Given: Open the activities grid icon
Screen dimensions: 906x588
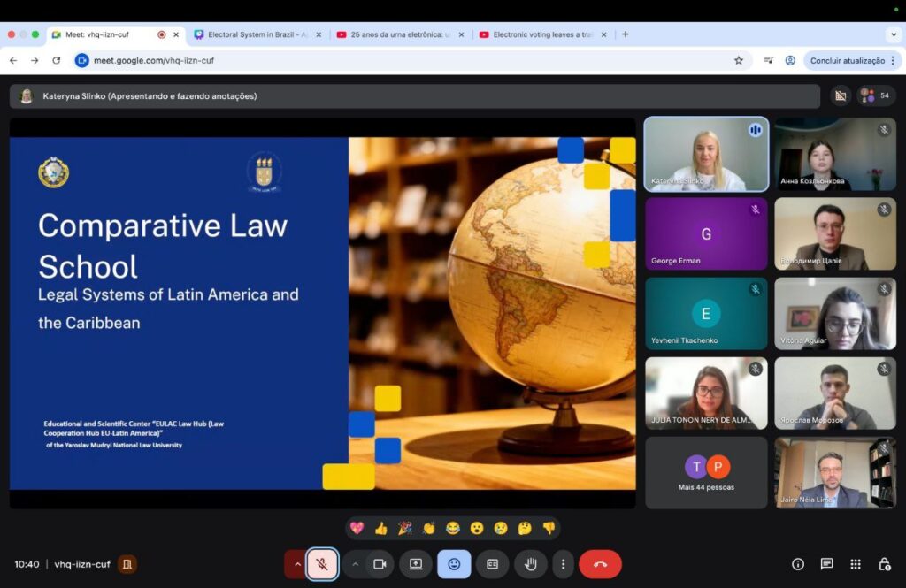Looking at the screenshot, I should 856,564.
